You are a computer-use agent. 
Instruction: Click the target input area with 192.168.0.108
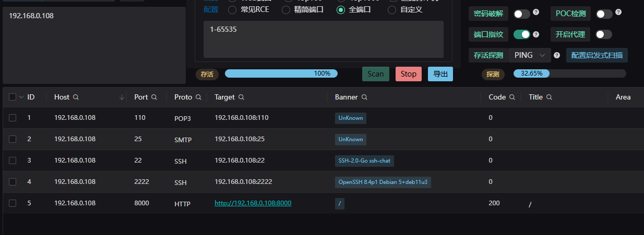tap(94, 45)
